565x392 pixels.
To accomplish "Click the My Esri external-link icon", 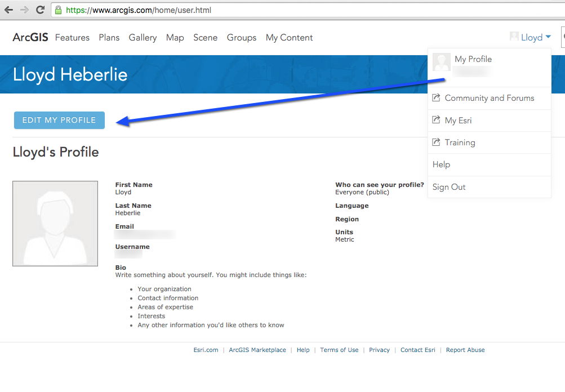I will click(x=436, y=120).
